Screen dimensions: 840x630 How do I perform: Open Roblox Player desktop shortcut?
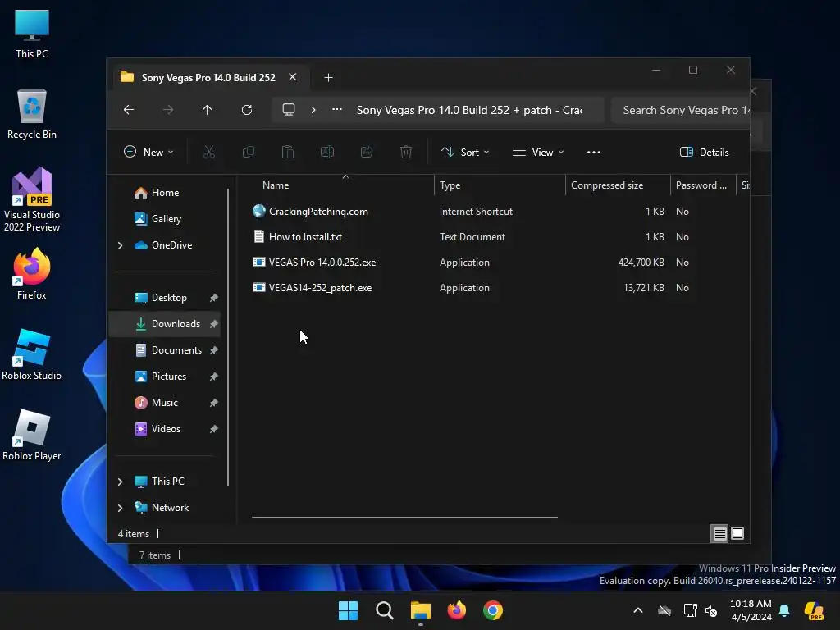[x=32, y=435]
